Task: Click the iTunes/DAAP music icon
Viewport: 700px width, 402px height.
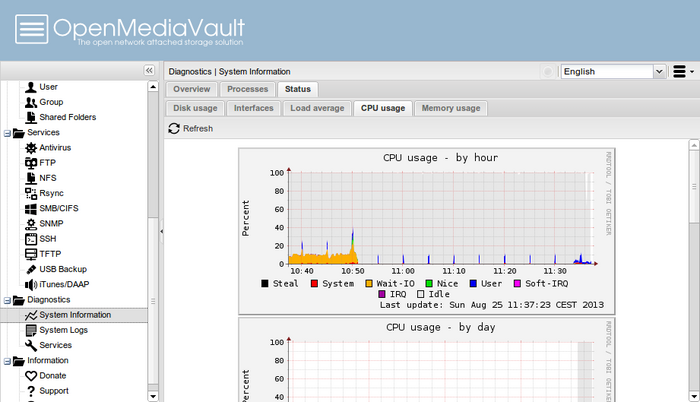Action: [31, 284]
